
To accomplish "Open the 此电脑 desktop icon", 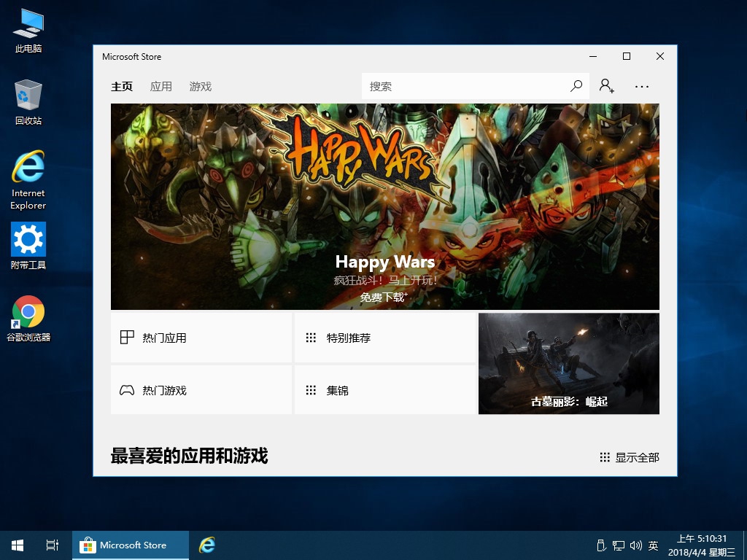I will [x=28, y=30].
